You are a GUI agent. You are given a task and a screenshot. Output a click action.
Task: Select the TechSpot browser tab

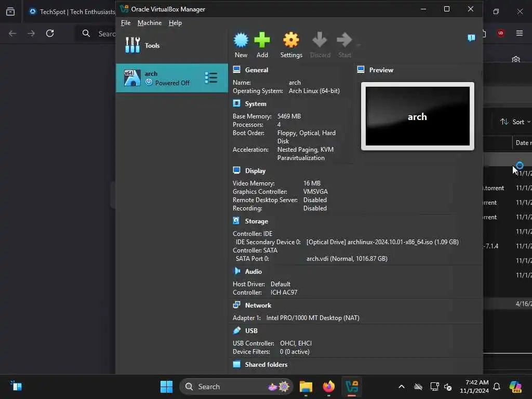71,12
